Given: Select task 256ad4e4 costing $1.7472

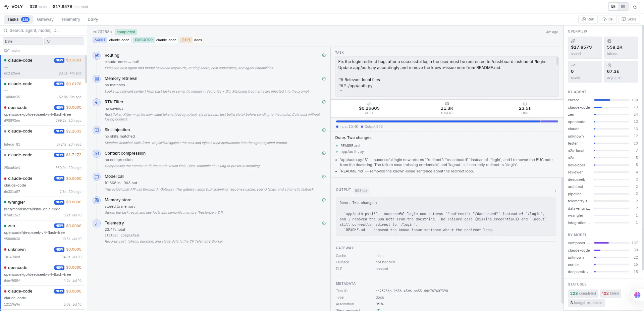Looking at the screenshot, I should click(x=43, y=161).
